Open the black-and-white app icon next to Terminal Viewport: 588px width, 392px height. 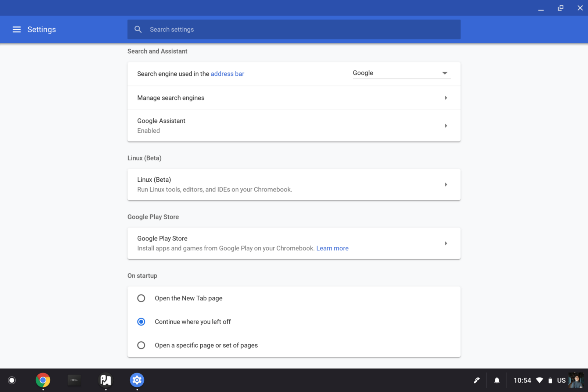[106, 380]
